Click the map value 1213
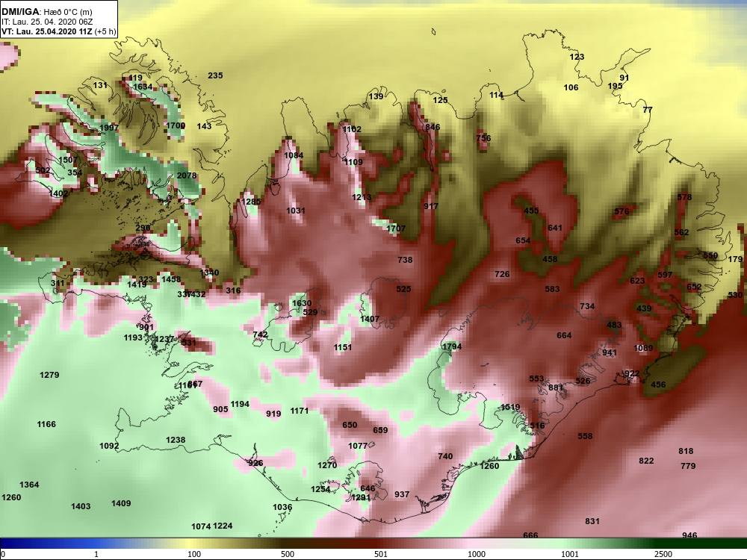Image resolution: width=747 pixels, height=560 pixels. click(362, 197)
